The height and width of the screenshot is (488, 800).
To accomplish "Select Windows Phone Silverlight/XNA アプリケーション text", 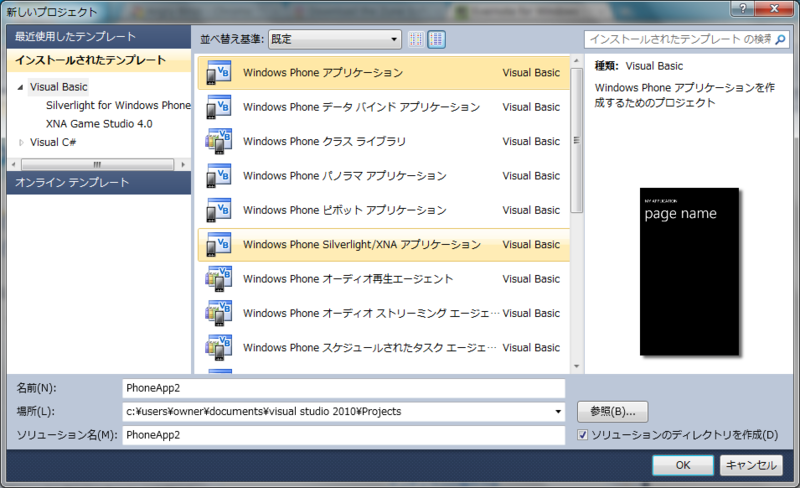I will click(362, 244).
